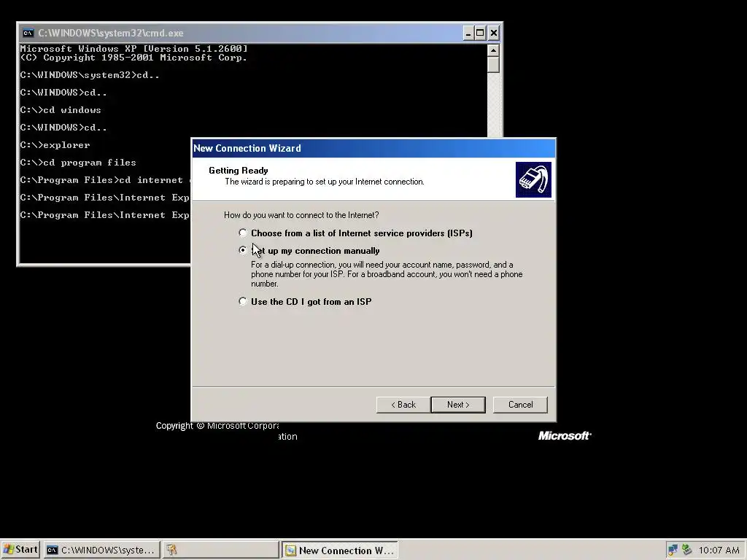The height and width of the screenshot is (560, 747).
Task: Click the cmd.exe title bar text
Action: pos(111,33)
